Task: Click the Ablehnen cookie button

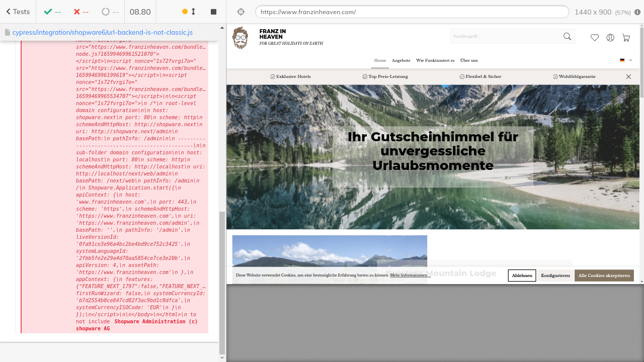Action: [522, 276]
